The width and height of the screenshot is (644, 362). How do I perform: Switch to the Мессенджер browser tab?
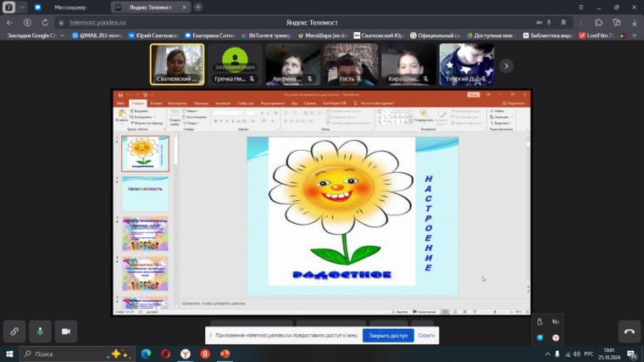pos(69,8)
